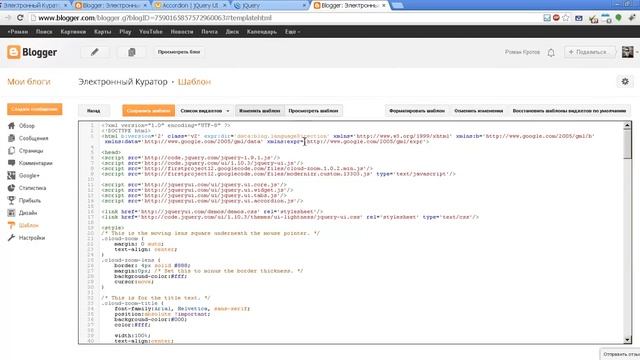640x360 pixels.
Task: Click Отправить отзыв feedback button
Action: click(x=620, y=354)
